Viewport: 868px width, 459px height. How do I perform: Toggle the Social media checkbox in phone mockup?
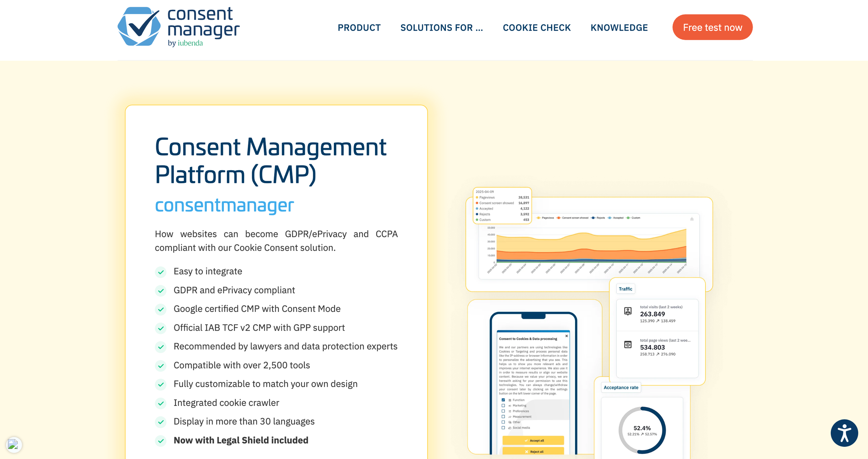point(503,428)
